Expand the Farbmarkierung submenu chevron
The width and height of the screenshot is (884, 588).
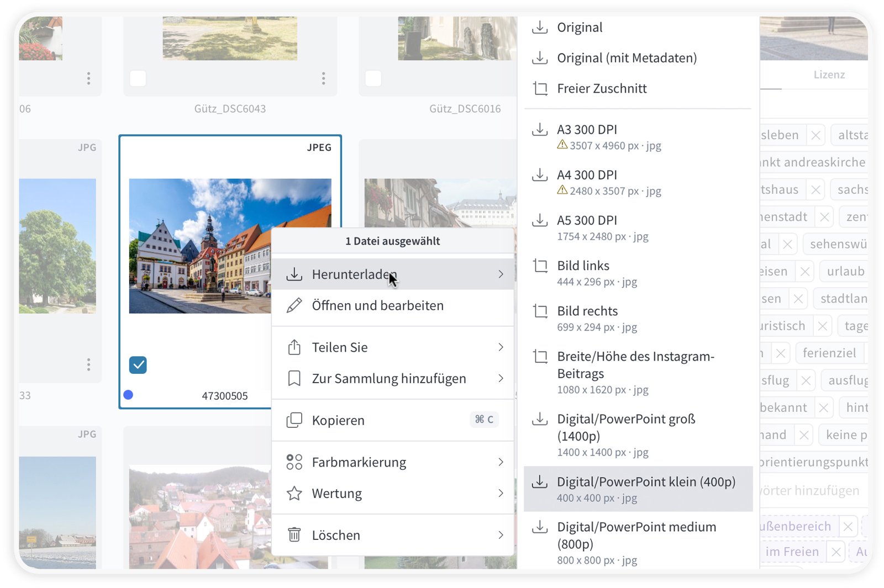pos(501,462)
